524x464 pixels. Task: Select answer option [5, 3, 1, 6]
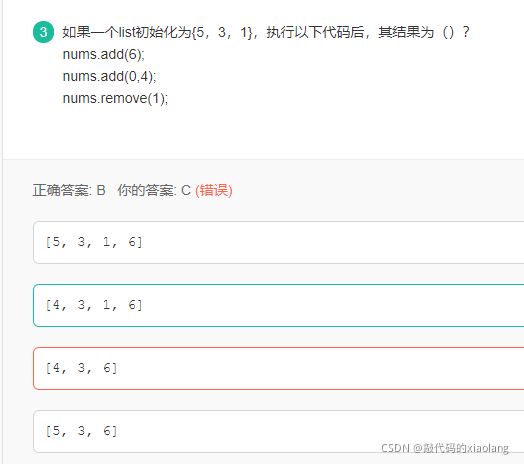(x=278, y=242)
